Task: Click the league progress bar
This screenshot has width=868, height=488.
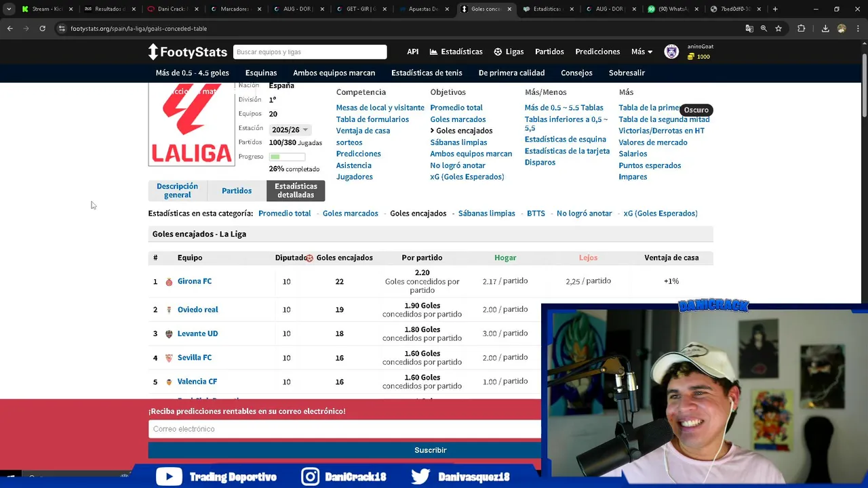Action: (287, 157)
